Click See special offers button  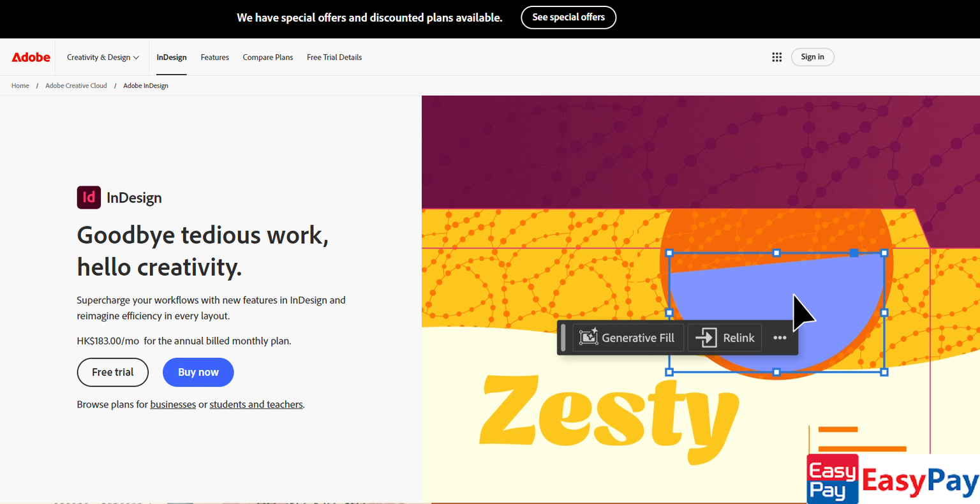click(x=568, y=17)
